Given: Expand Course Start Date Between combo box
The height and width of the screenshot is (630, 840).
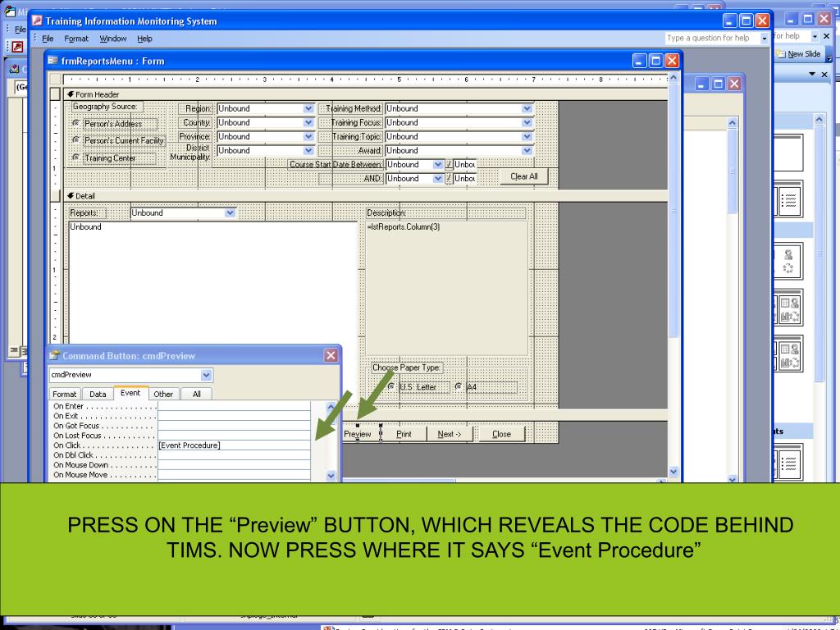Looking at the screenshot, I should pyautogui.click(x=438, y=164).
